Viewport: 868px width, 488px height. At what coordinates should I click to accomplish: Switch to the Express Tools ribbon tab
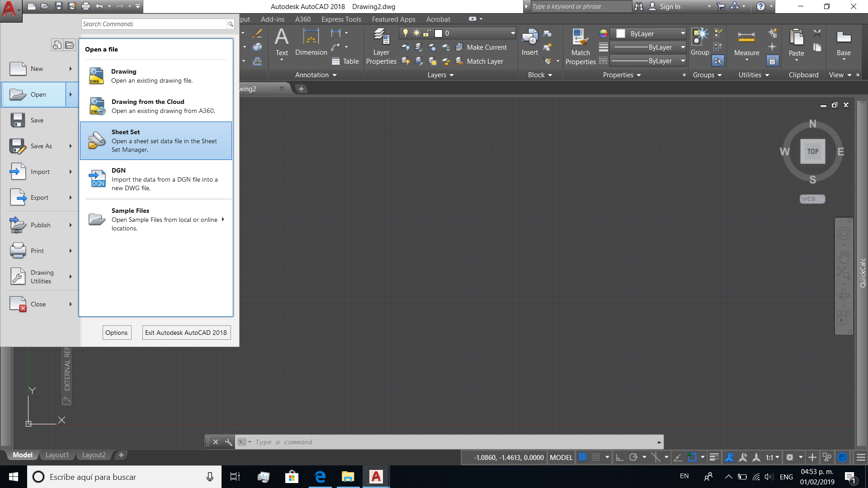(x=341, y=19)
